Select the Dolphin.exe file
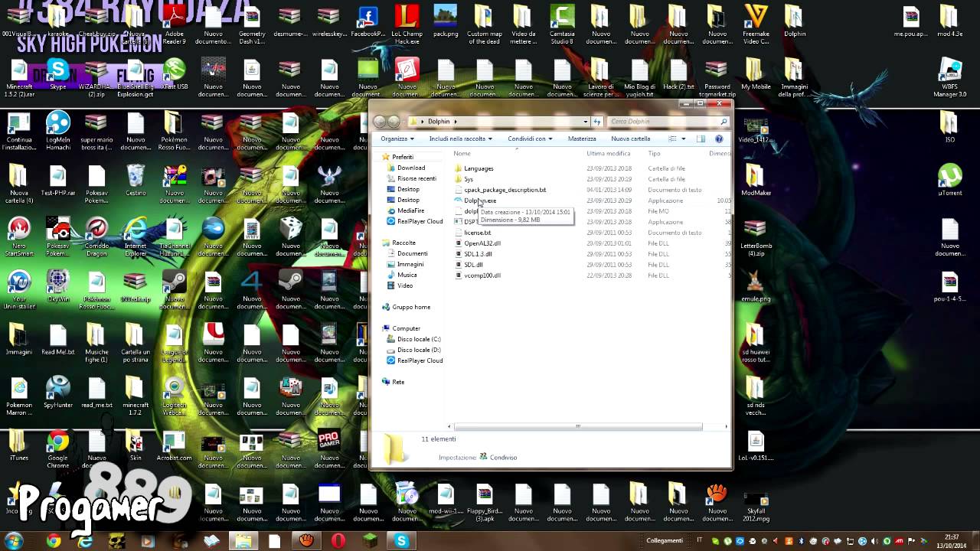980x551 pixels. pyautogui.click(x=479, y=201)
